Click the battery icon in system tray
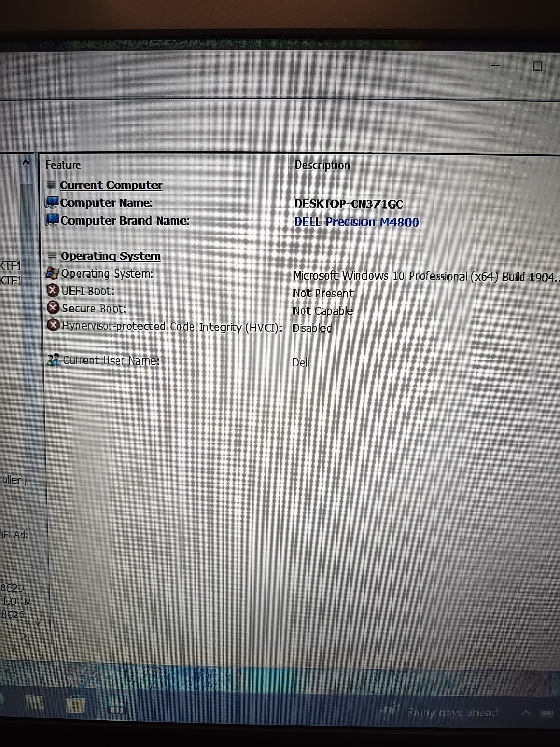The height and width of the screenshot is (747, 560). tap(547, 713)
